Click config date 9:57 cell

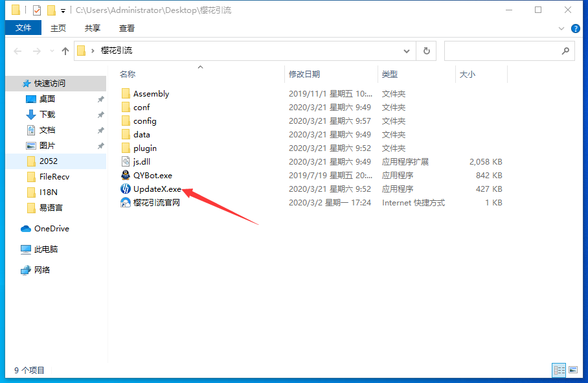[330, 121]
